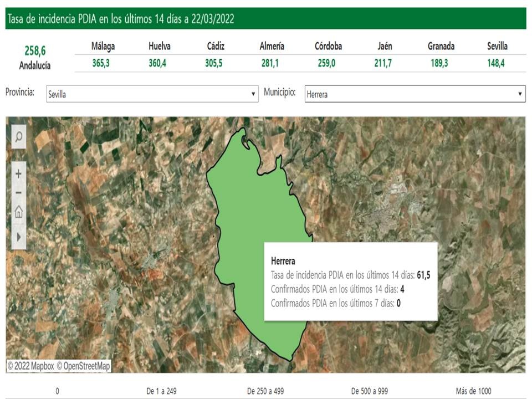This screenshot has height=399, width=532.
Task: Toggle the 'De 1 a 249' legend category
Action: [163, 390]
